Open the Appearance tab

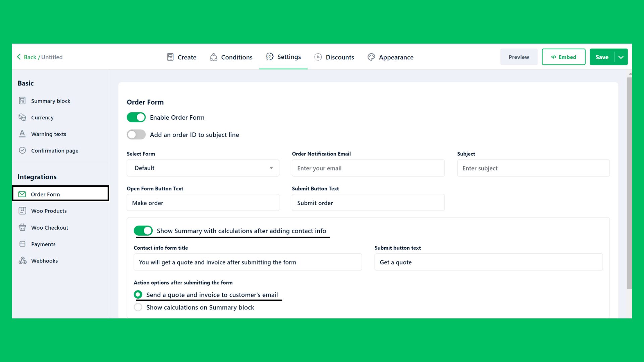390,57
